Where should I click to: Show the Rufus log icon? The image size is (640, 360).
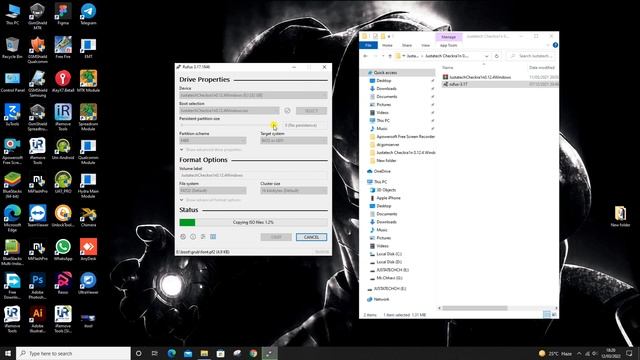tap(213, 237)
